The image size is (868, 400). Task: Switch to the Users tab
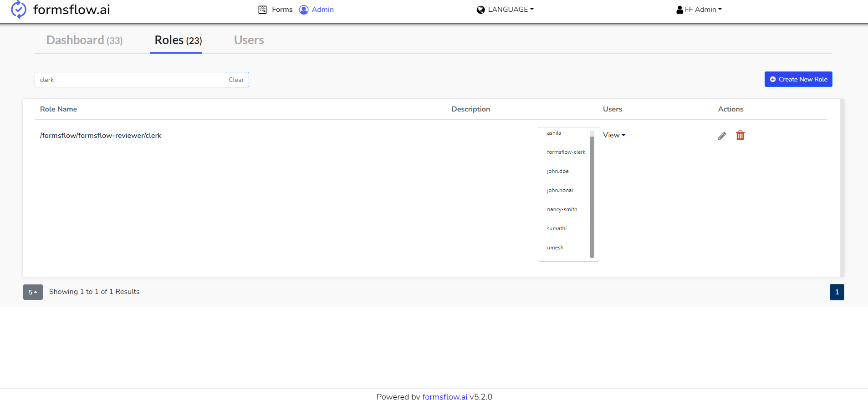(x=249, y=40)
